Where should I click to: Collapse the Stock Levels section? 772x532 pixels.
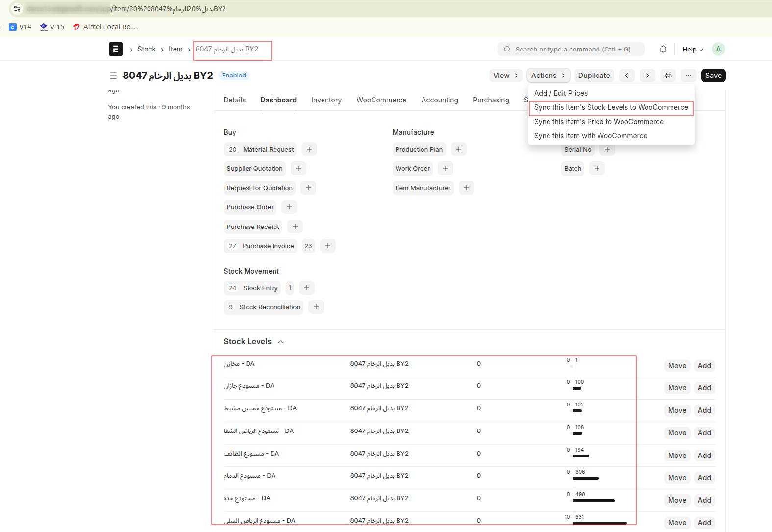click(281, 342)
